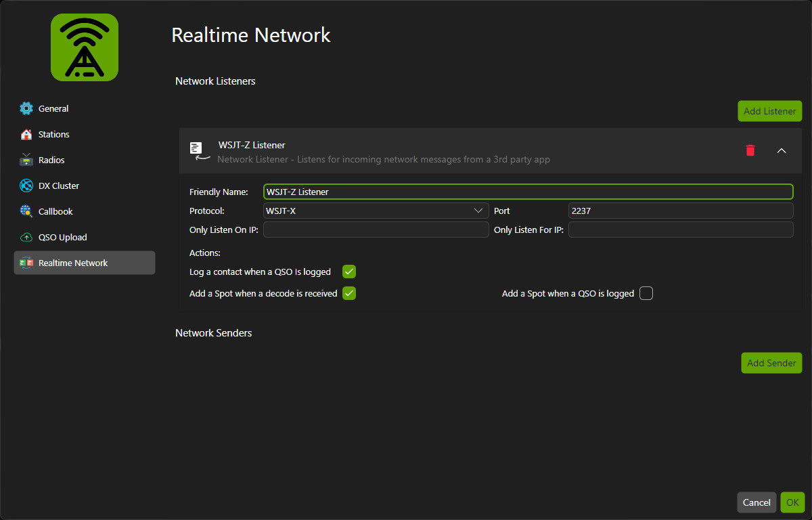Open the Radios settings page

[x=85, y=160]
